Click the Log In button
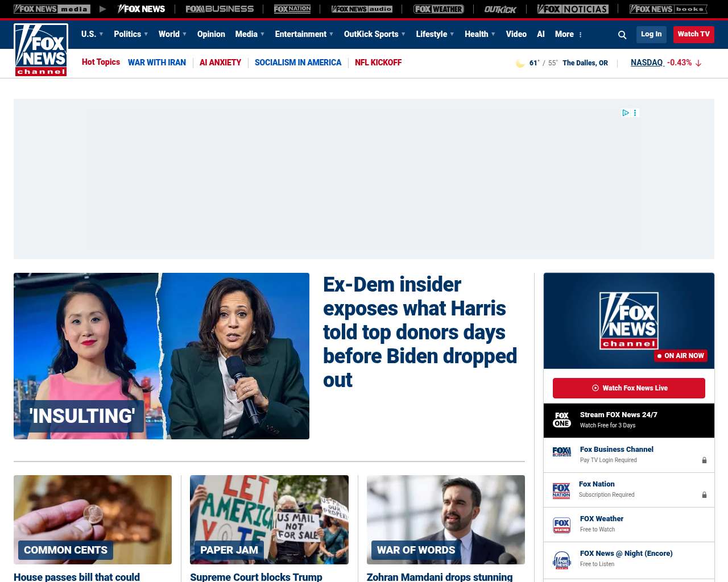 651,34
